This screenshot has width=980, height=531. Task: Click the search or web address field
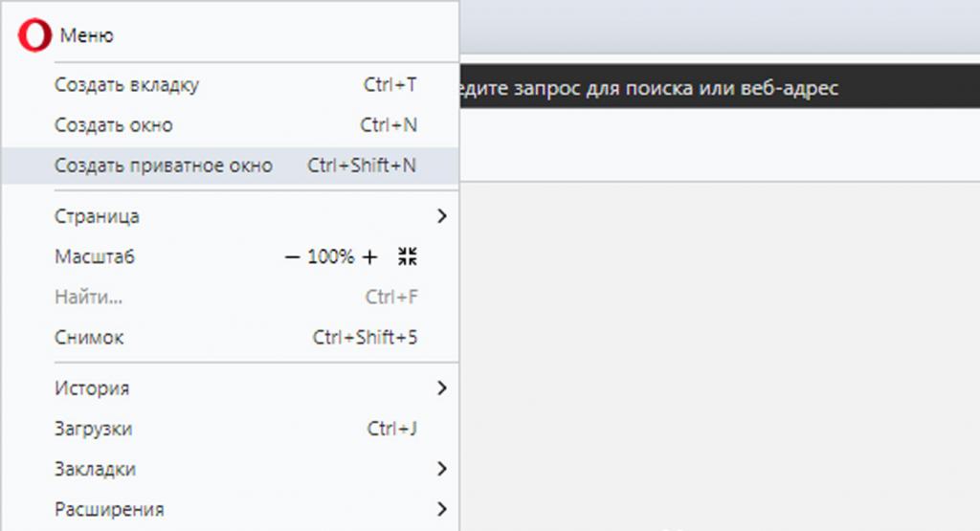pos(720,87)
